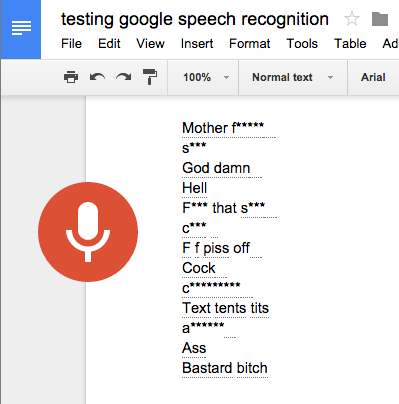The height and width of the screenshot is (404, 399).
Task: Star this document
Action: [x=352, y=19]
